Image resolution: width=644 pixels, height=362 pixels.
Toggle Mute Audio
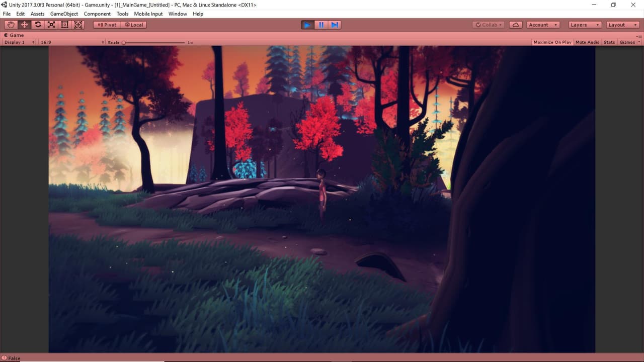point(588,42)
